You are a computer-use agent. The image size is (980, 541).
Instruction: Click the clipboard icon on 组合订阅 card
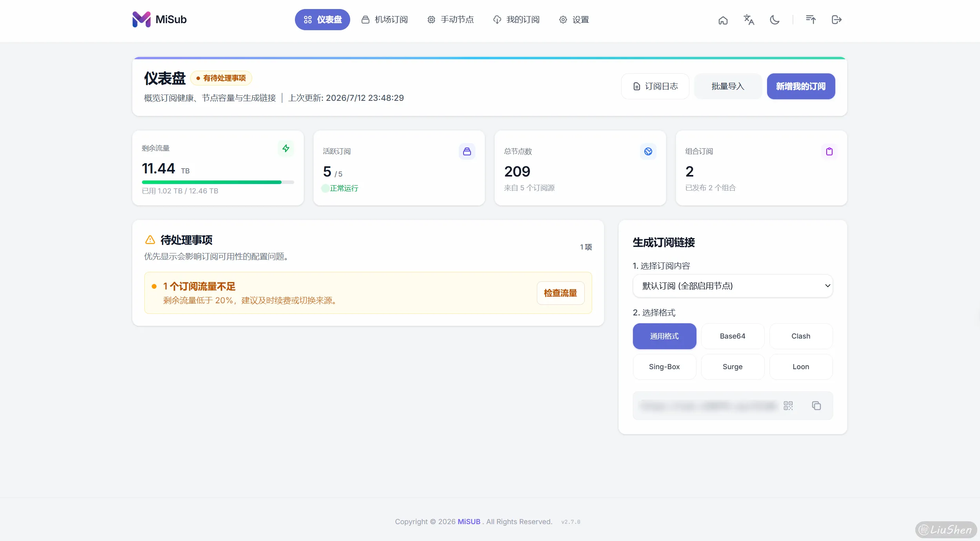click(x=829, y=151)
